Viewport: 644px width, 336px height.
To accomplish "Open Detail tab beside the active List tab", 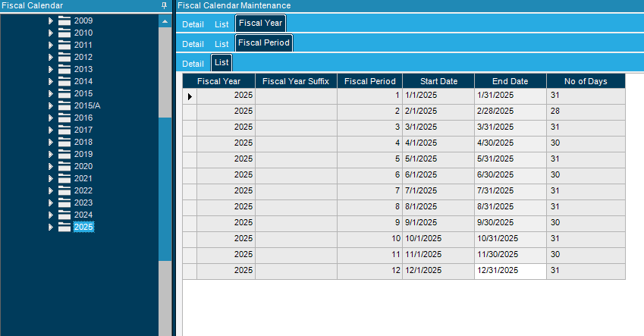I will 193,64.
